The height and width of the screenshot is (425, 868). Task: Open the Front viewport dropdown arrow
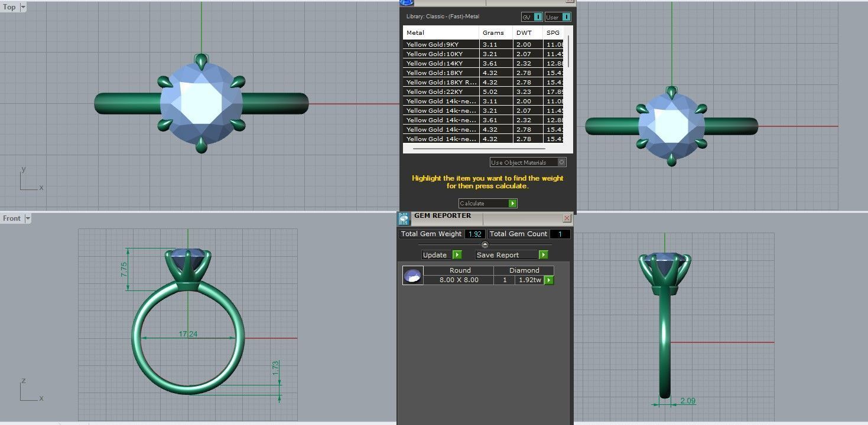27,218
